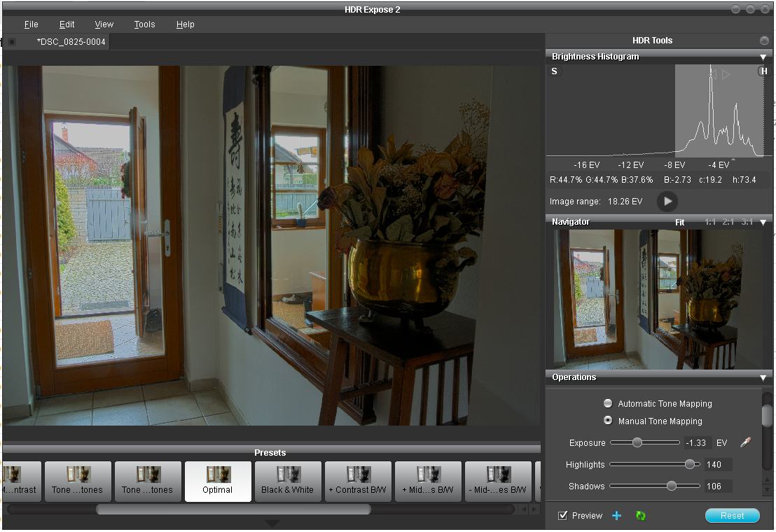Click the blue plus icon beside Preview
This screenshot has width=776, height=532.
click(x=616, y=516)
